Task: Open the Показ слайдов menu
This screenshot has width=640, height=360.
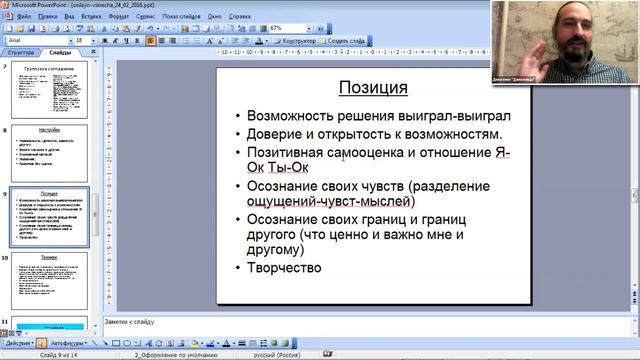Action: pyautogui.click(x=181, y=16)
